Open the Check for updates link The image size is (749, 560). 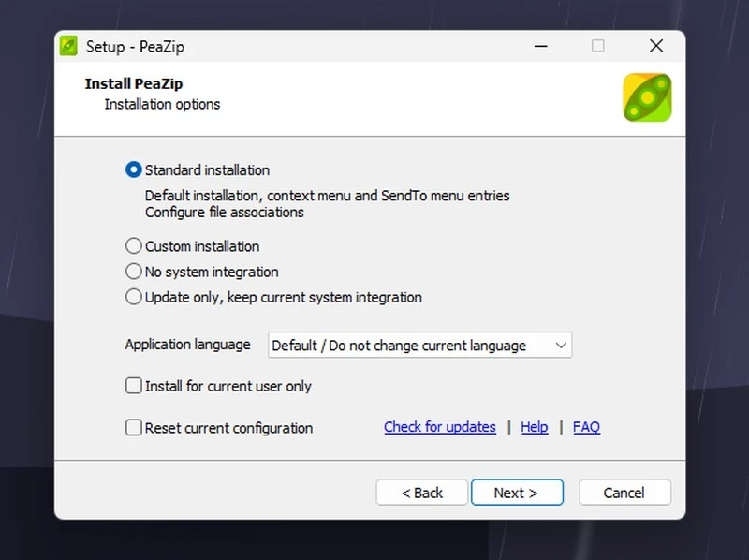[x=439, y=427]
